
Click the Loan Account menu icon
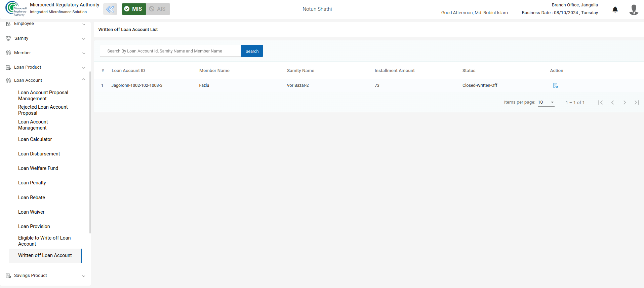pyautogui.click(x=8, y=80)
